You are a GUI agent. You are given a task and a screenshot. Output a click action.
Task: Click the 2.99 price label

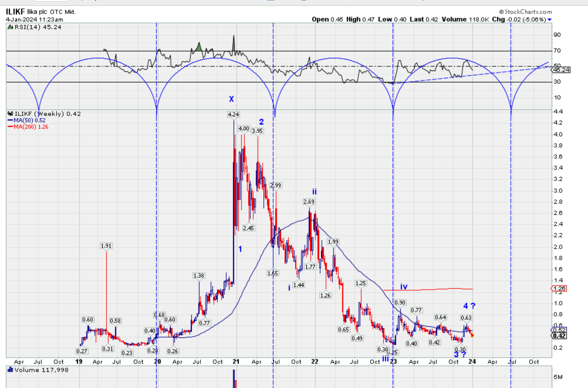point(276,185)
